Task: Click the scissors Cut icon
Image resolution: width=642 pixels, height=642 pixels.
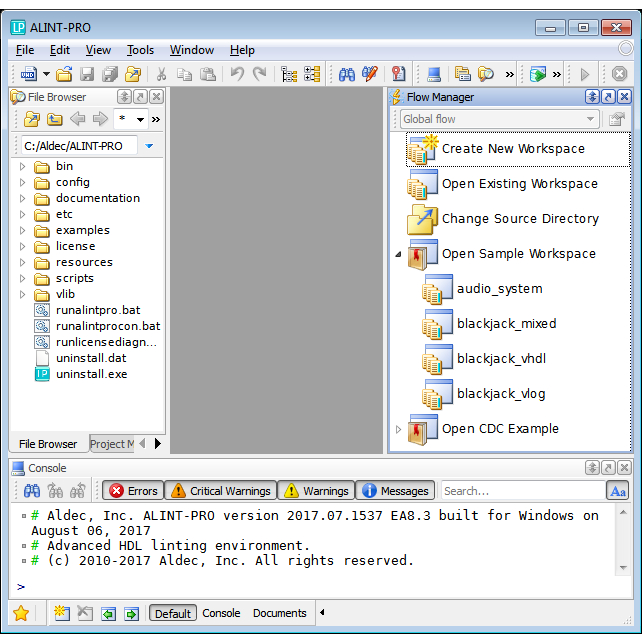Action: tap(162, 74)
